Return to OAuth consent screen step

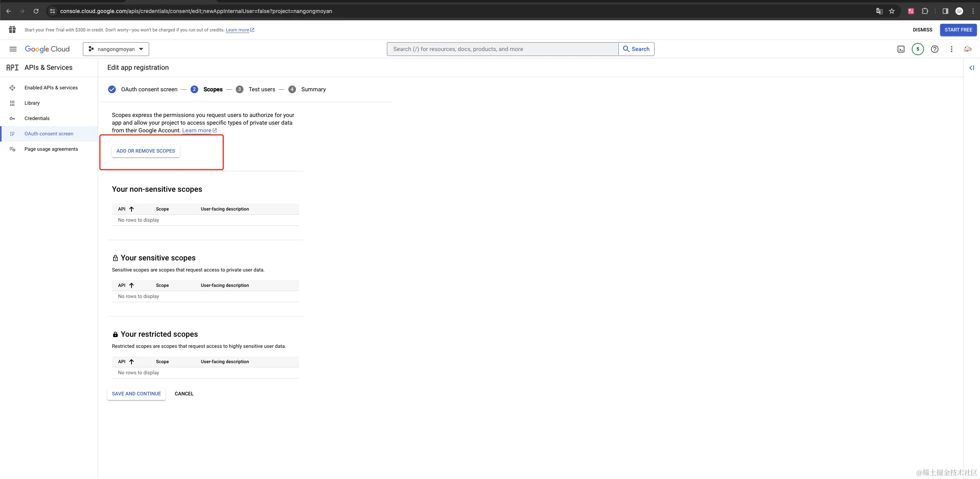[x=149, y=89]
